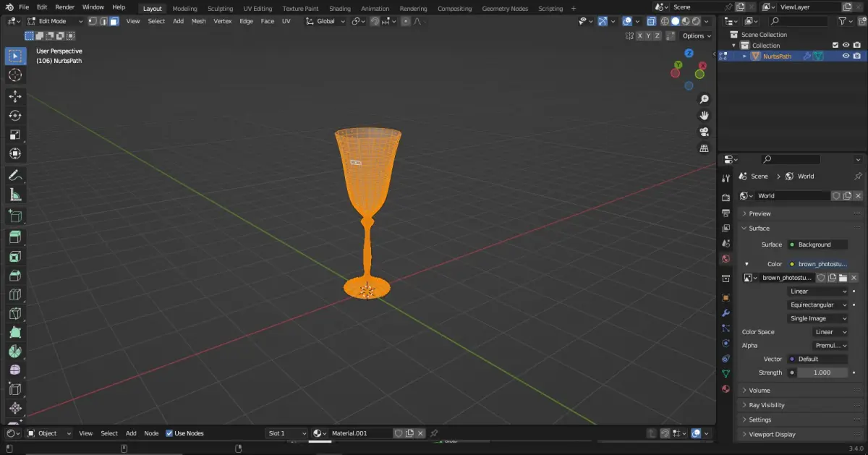Expand the Volume panel
Viewport: 868px width, 455px height.
(x=801, y=391)
